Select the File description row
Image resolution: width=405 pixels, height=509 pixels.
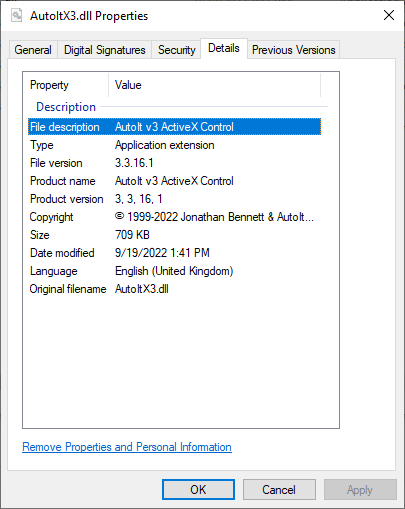coord(174,127)
